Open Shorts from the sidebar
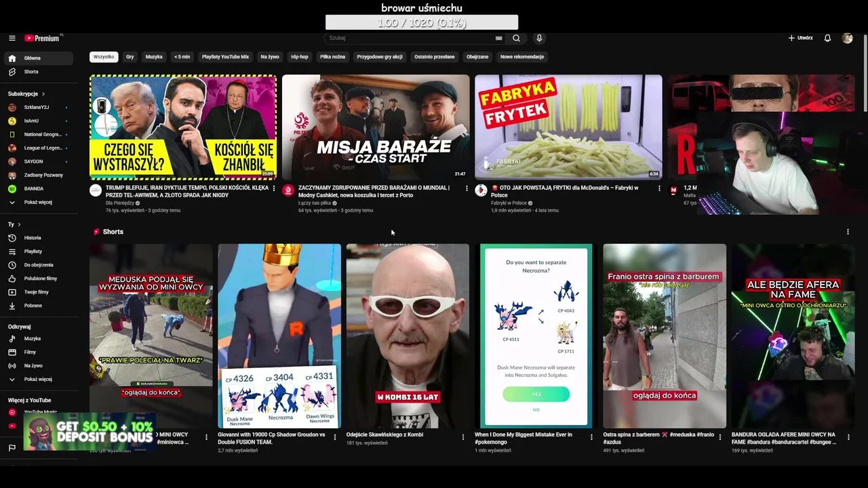 click(x=38, y=72)
